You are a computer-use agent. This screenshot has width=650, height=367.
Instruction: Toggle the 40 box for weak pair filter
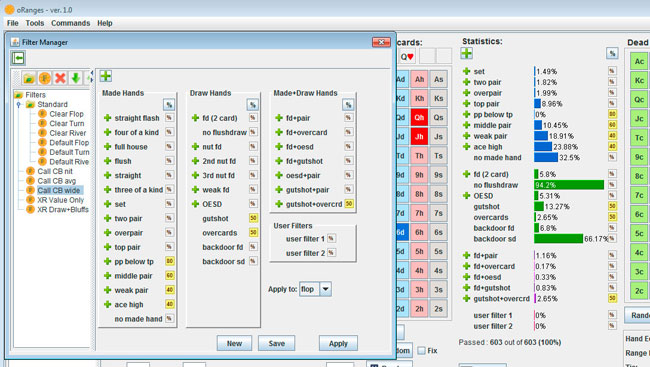click(170, 290)
